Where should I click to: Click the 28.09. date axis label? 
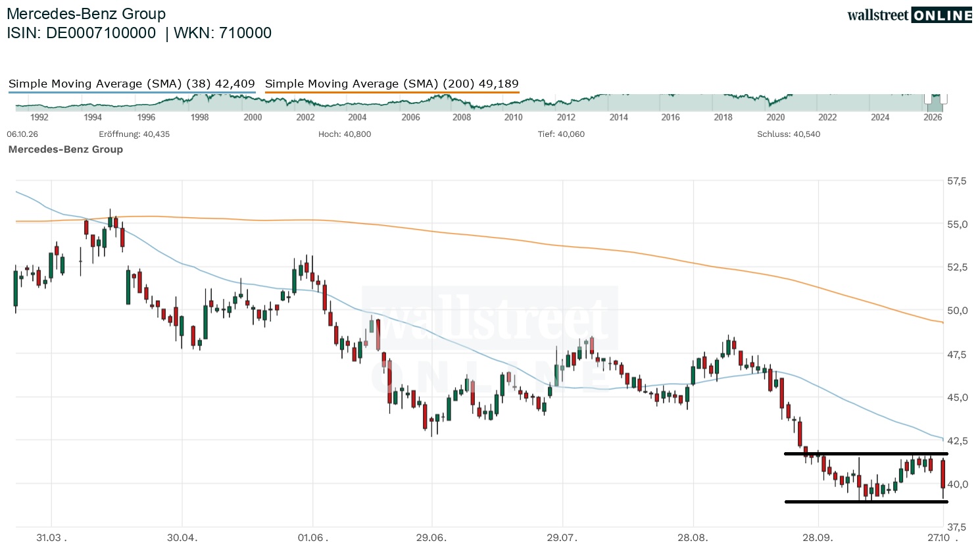pos(818,538)
